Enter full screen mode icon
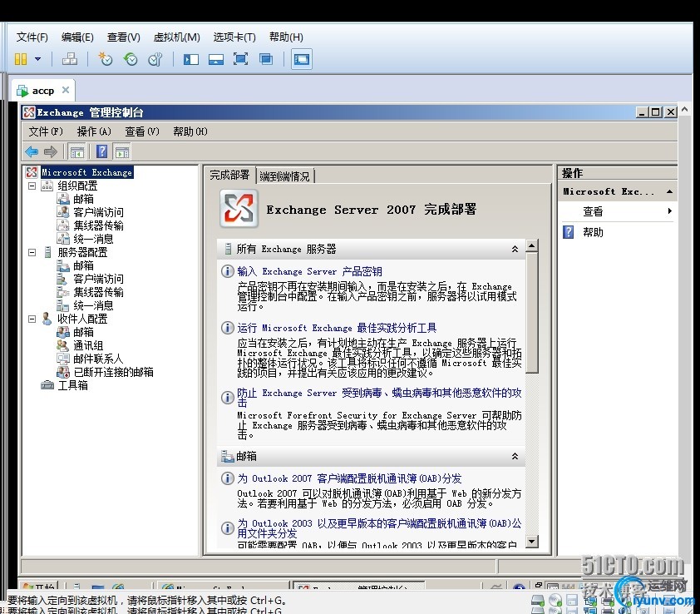700x614 pixels. point(240,59)
